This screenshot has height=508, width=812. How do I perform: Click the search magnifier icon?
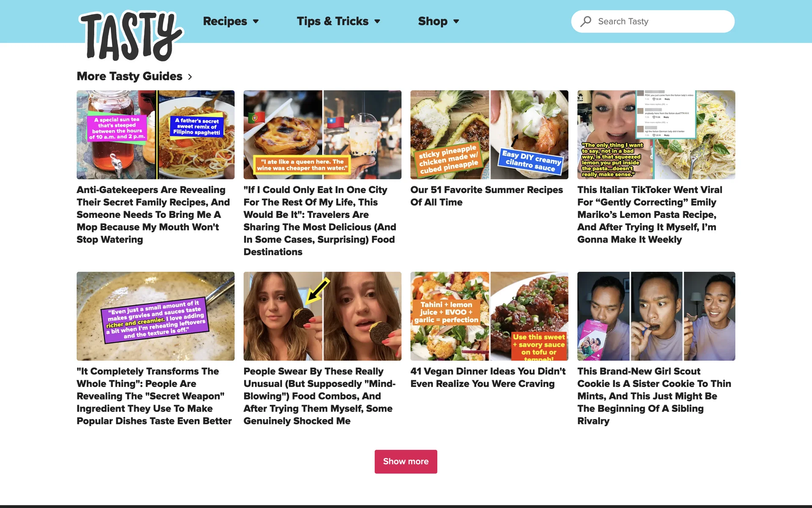[586, 21]
